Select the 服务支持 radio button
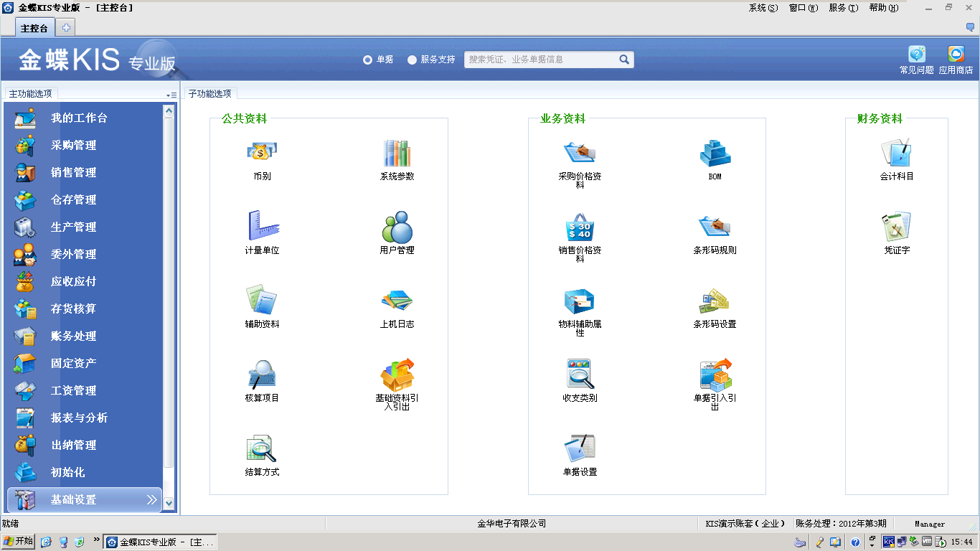 (413, 60)
